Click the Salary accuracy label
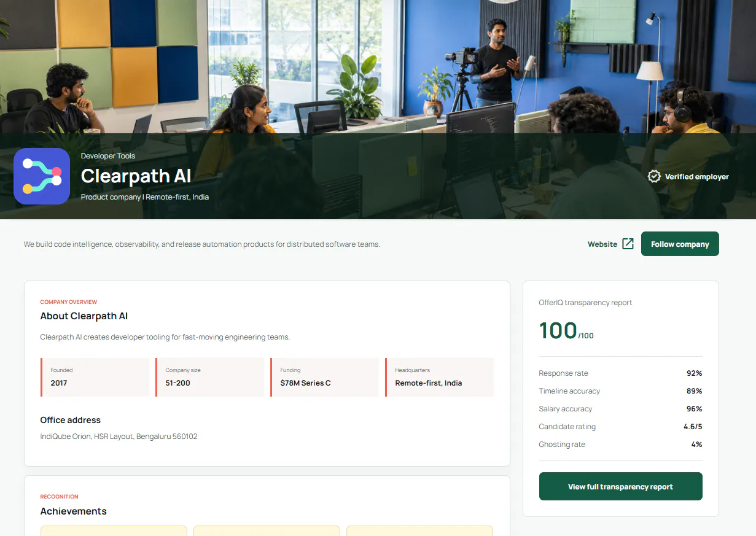The image size is (756, 536). coord(566,409)
